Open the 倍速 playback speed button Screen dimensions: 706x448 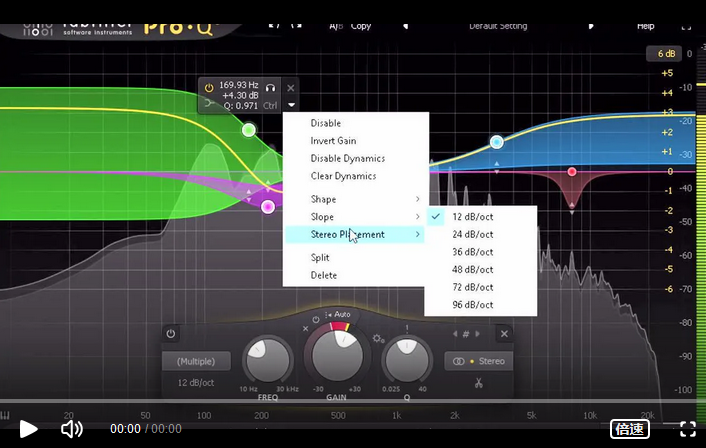click(x=629, y=429)
